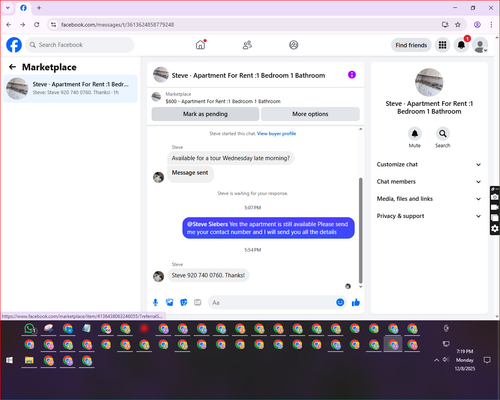The image size is (500, 400).
Task: Open the Friends icon in top navigation
Action: tap(247, 45)
